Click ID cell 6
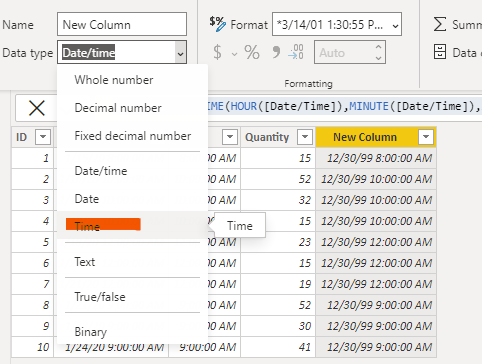 point(33,263)
